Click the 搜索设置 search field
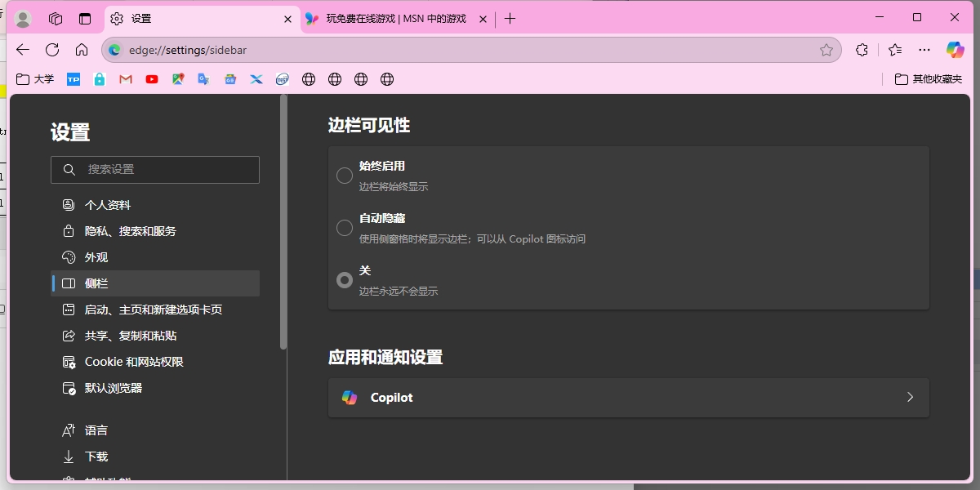 tap(155, 169)
